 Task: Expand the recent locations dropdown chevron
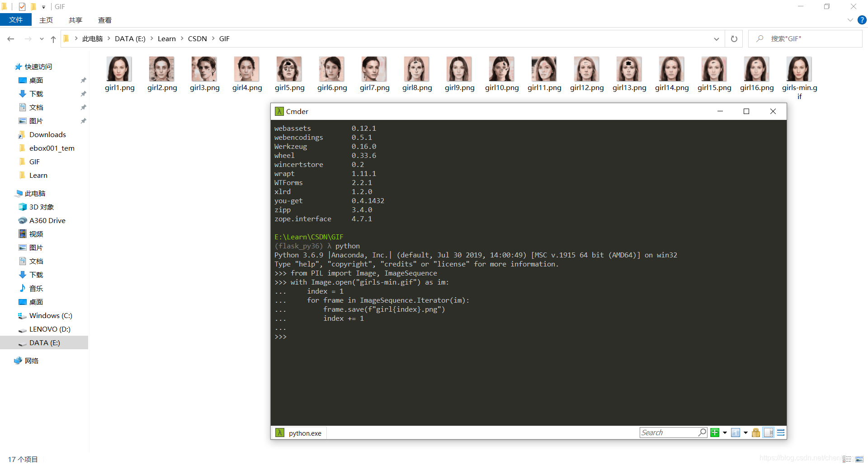click(42, 39)
